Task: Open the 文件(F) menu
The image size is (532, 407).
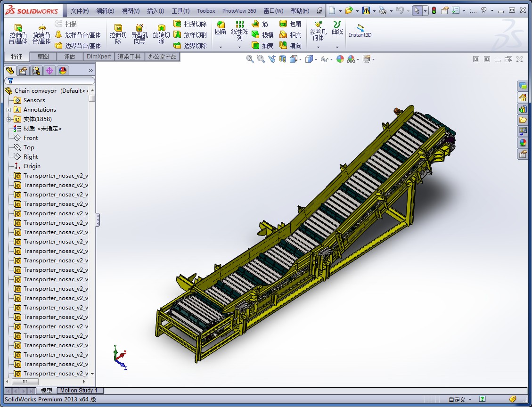Action: pyautogui.click(x=79, y=11)
